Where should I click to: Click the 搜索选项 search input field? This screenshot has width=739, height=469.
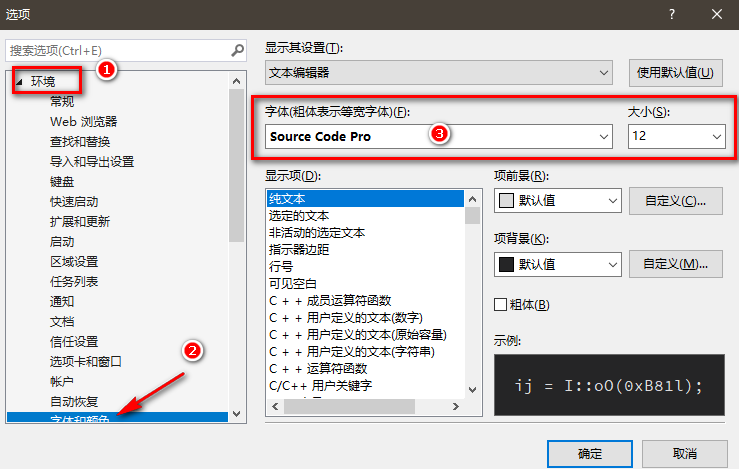click(x=119, y=50)
